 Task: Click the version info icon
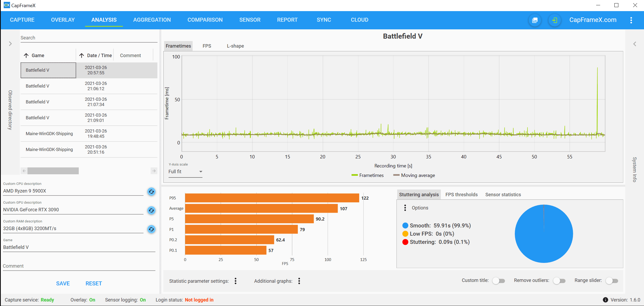tap(605, 300)
